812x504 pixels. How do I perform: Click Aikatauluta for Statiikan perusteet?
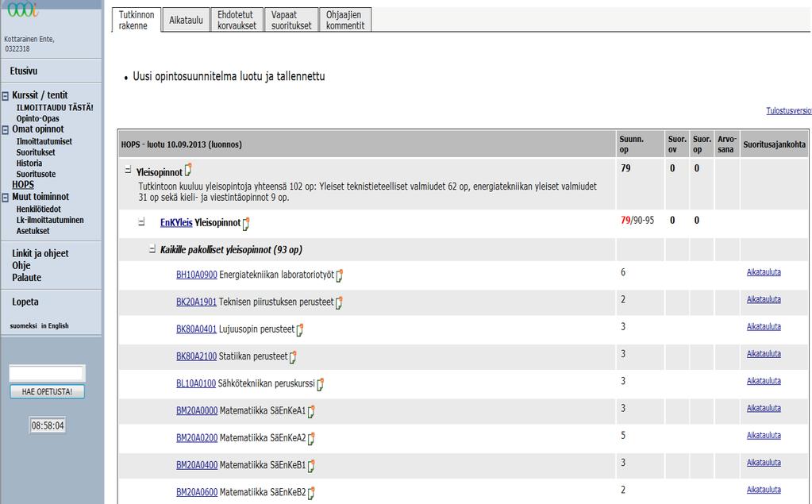tap(764, 354)
